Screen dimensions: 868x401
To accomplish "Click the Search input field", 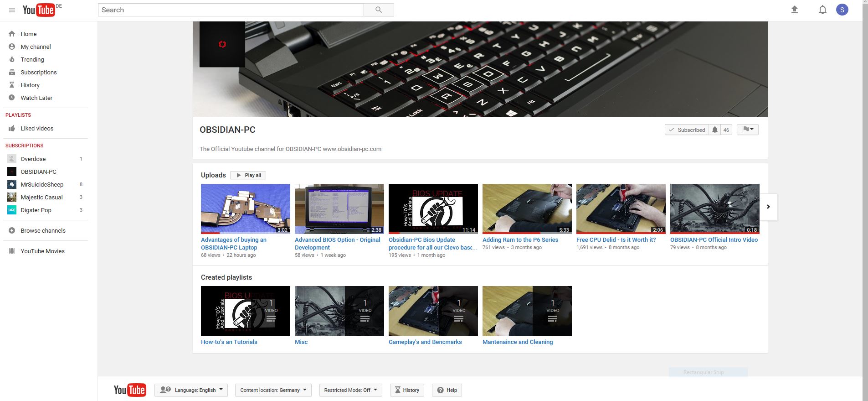I will tap(231, 10).
